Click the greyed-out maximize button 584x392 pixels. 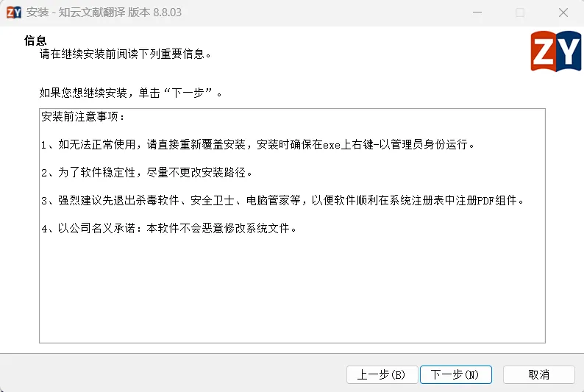(x=520, y=13)
